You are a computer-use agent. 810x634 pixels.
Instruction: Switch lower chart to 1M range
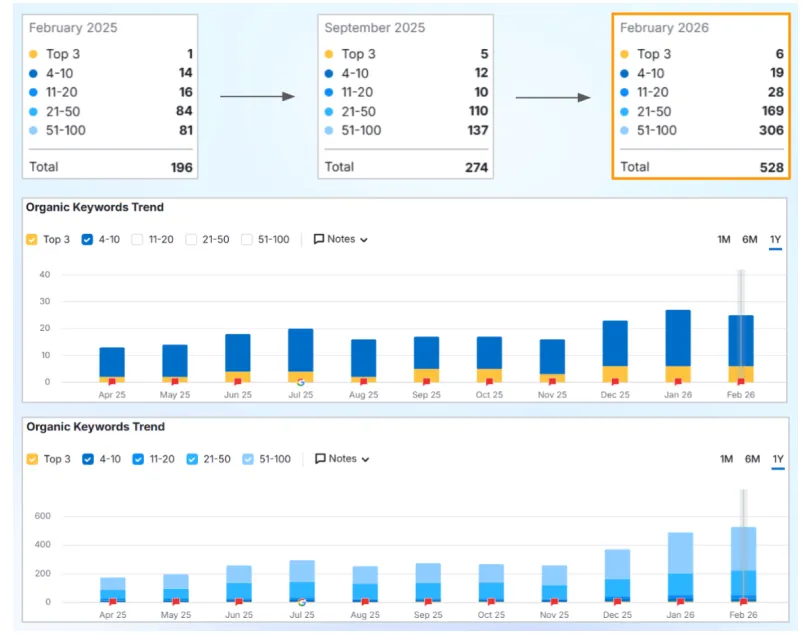[726, 459]
